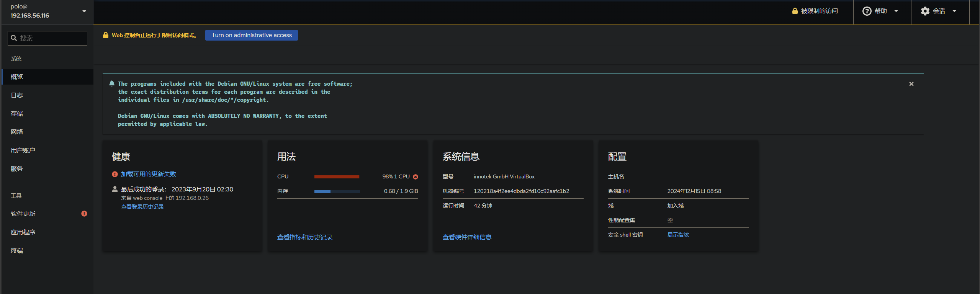The image size is (980, 294).
Task: Click the magnifier icon in the search box
Action: 14,38
